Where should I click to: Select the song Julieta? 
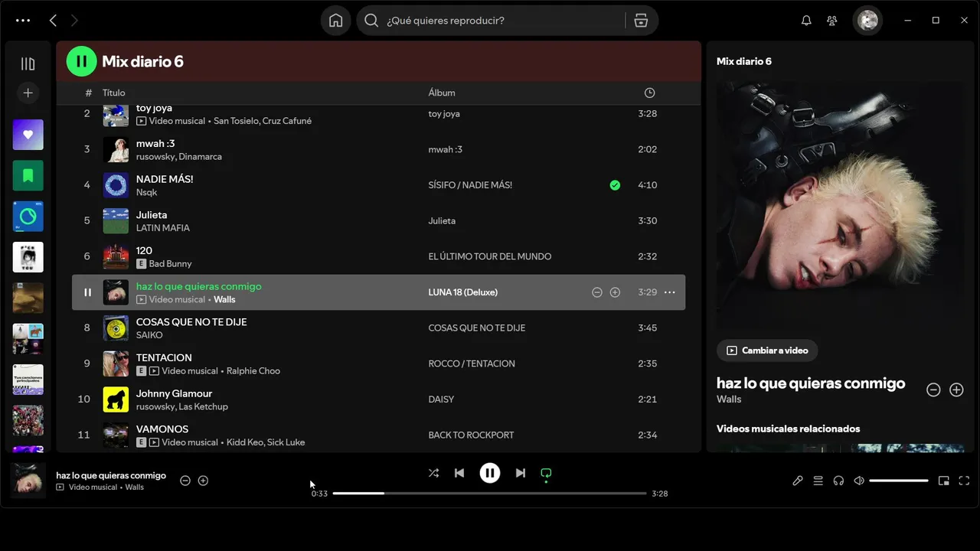(152, 215)
